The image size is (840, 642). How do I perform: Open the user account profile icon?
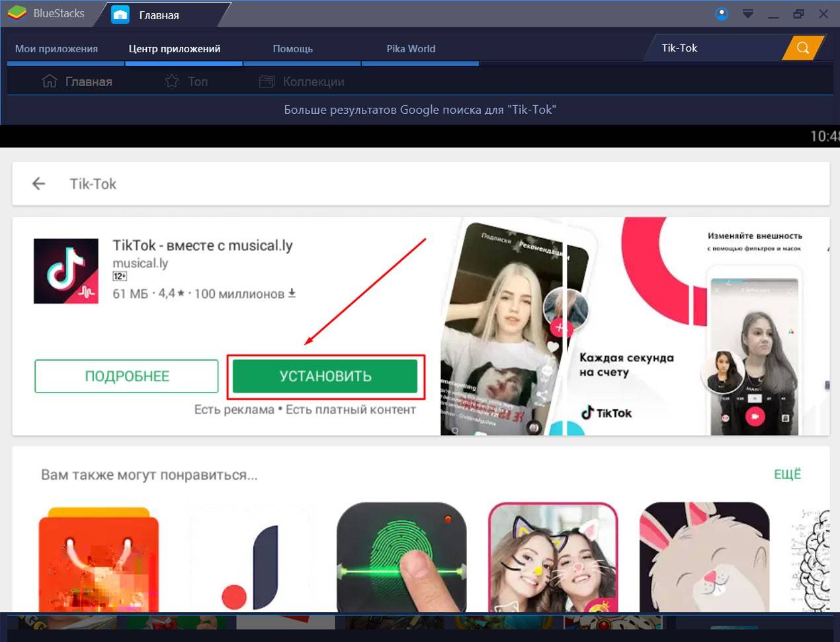[x=722, y=13]
